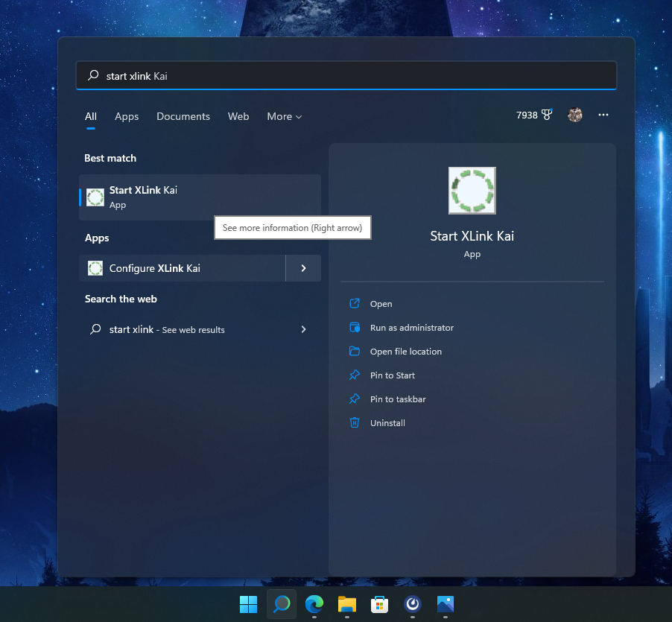The height and width of the screenshot is (622, 672).
Task: Expand Configure XLink Kai details arrow
Action: point(303,268)
